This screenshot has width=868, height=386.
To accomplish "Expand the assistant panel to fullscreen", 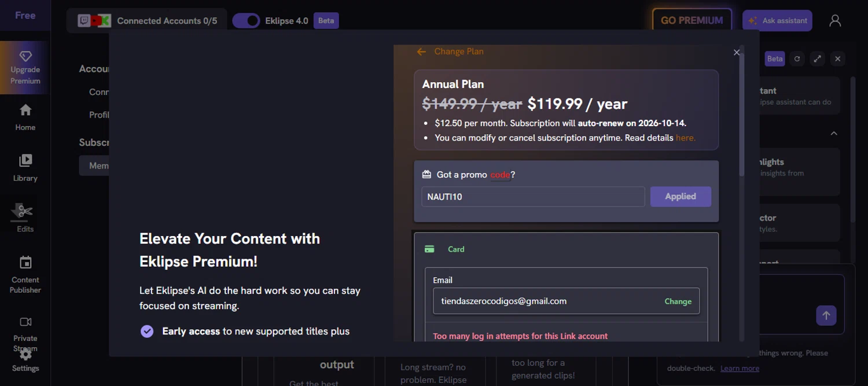I will (817, 58).
